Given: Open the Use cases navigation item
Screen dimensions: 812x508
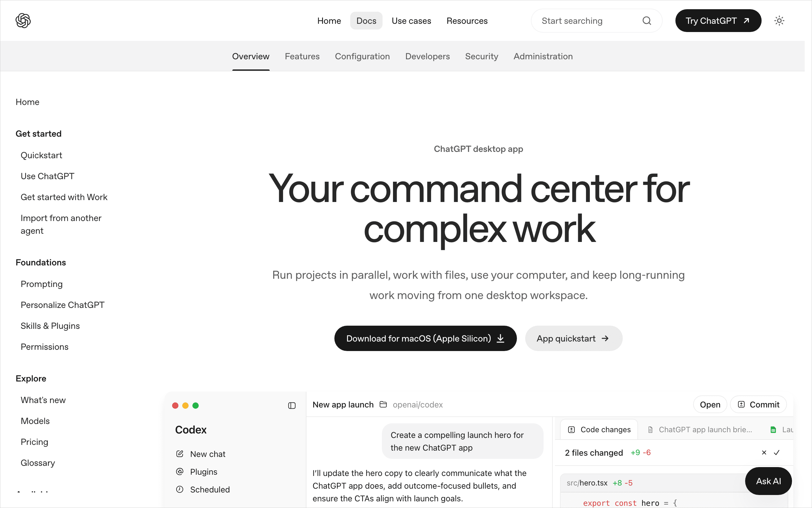Looking at the screenshot, I should [x=411, y=21].
